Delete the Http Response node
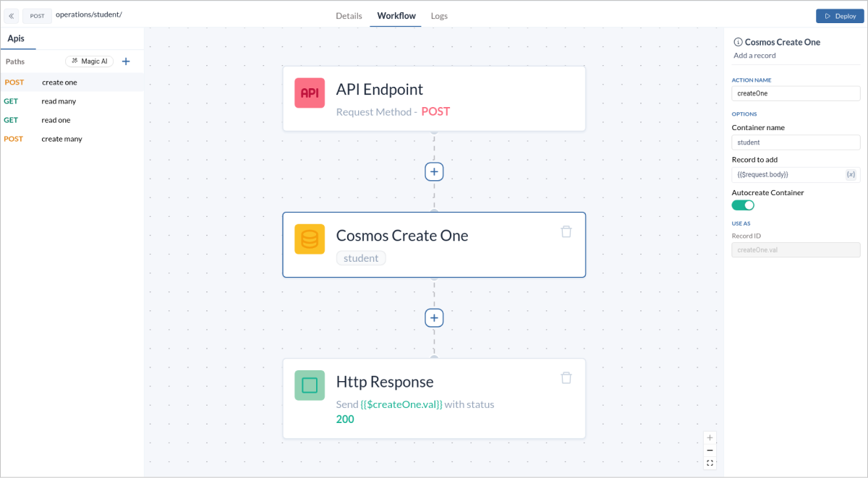This screenshot has width=868, height=478. pos(566,377)
